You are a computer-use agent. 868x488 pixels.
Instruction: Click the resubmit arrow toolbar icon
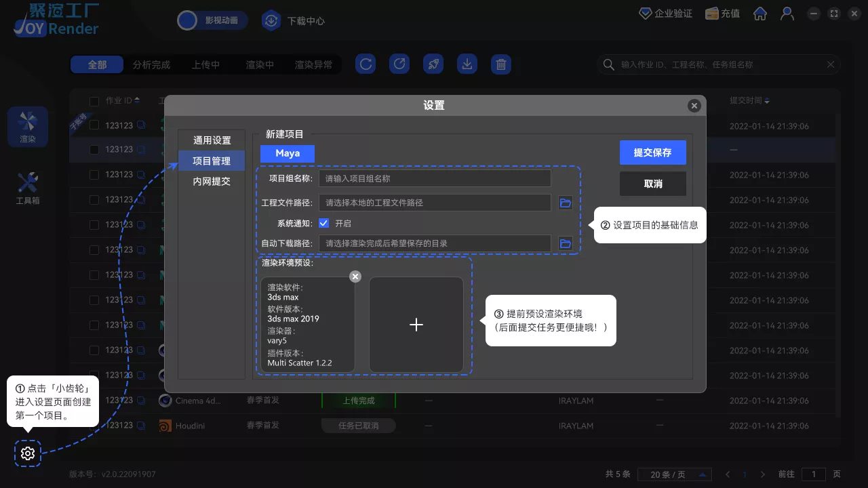point(399,64)
